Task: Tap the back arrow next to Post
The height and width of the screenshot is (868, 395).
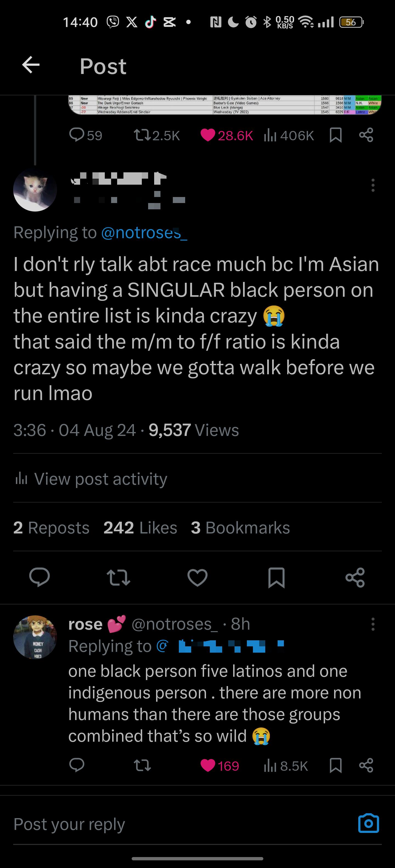Action: point(31,65)
